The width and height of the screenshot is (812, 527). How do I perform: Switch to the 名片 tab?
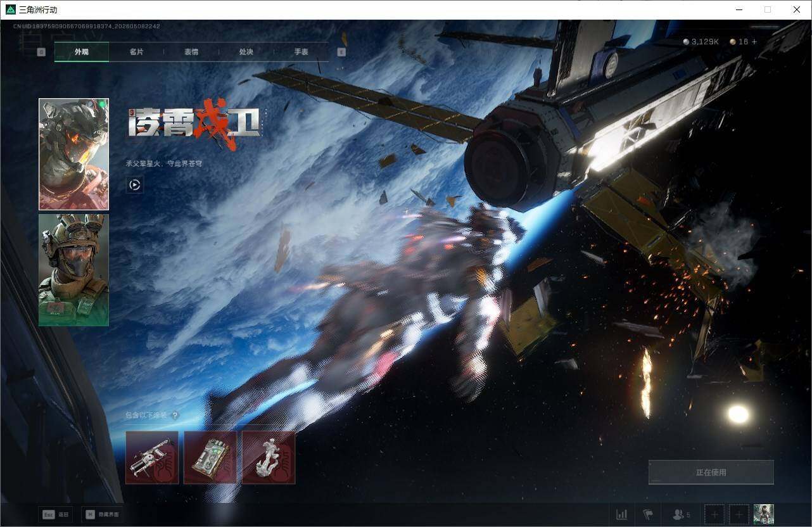[136, 52]
